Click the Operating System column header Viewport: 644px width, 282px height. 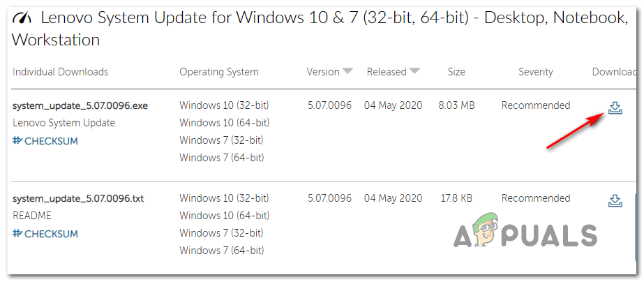click(x=219, y=72)
